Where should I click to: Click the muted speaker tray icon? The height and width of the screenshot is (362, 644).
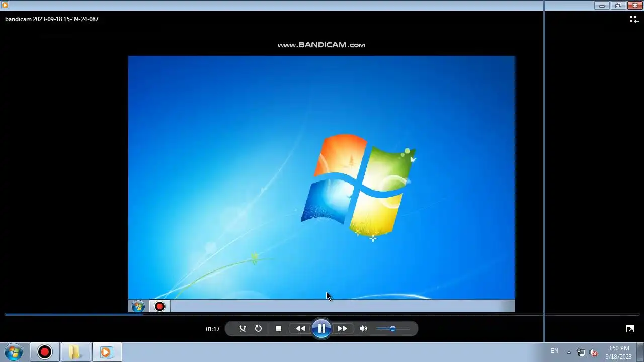[593, 352]
